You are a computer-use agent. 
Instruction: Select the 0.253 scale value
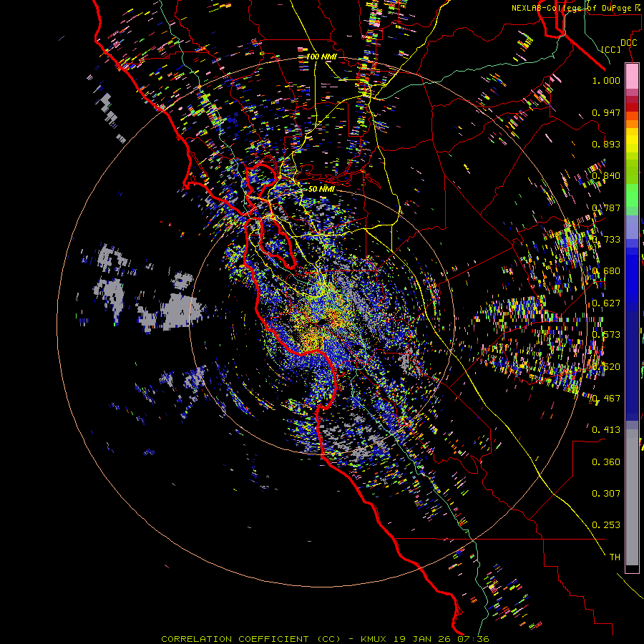click(606, 525)
